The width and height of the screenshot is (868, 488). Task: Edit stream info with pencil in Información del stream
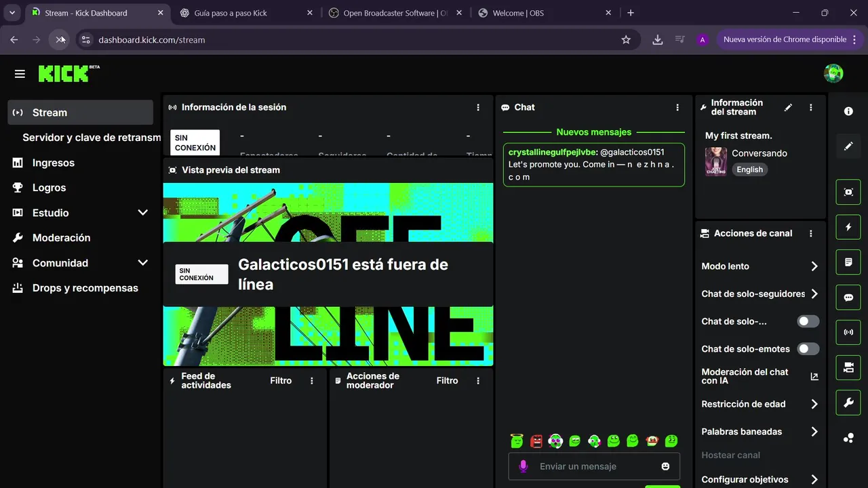pyautogui.click(x=788, y=107)
